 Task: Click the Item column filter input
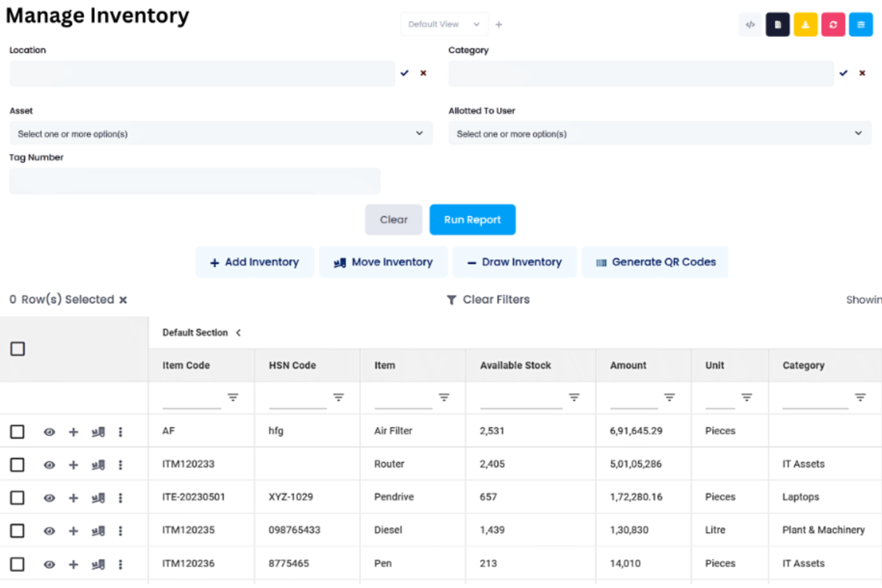(x=403, y=398)
